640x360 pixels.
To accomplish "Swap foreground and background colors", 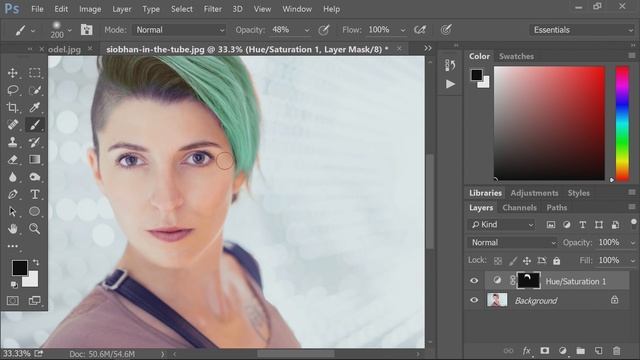I will (x=36, y=262).
